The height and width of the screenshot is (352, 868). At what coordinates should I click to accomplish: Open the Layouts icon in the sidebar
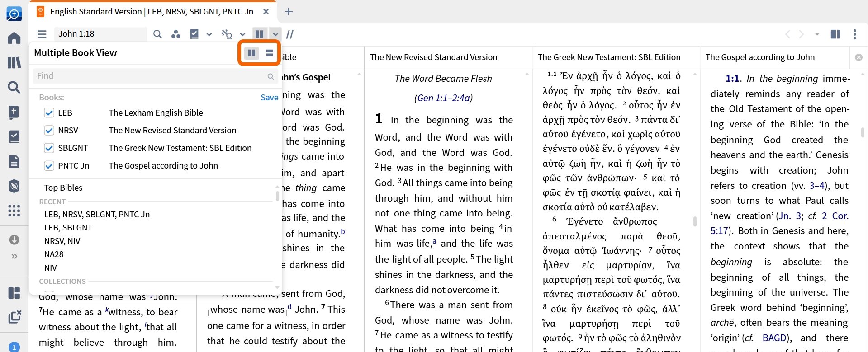pos(14,293)
